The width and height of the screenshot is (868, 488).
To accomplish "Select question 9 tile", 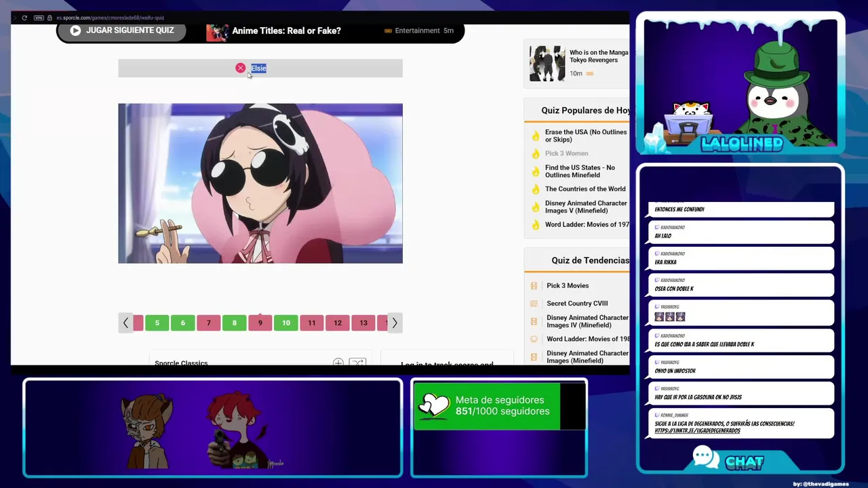I will click(x=260, y=323).
